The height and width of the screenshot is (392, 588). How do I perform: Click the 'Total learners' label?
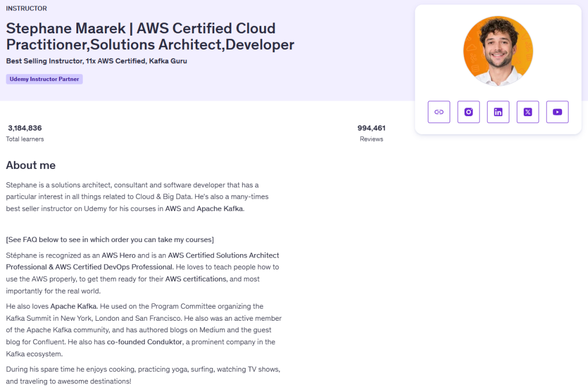25,139
